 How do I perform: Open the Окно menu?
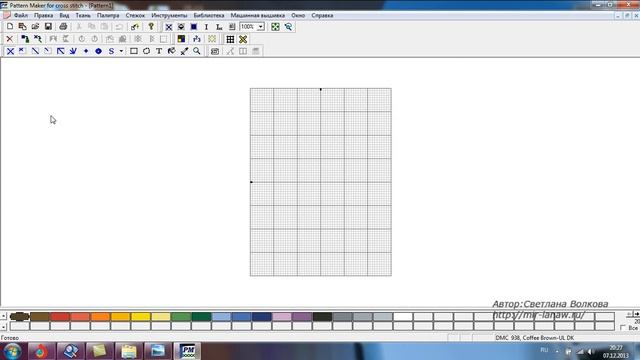click(x=298, y=16)
